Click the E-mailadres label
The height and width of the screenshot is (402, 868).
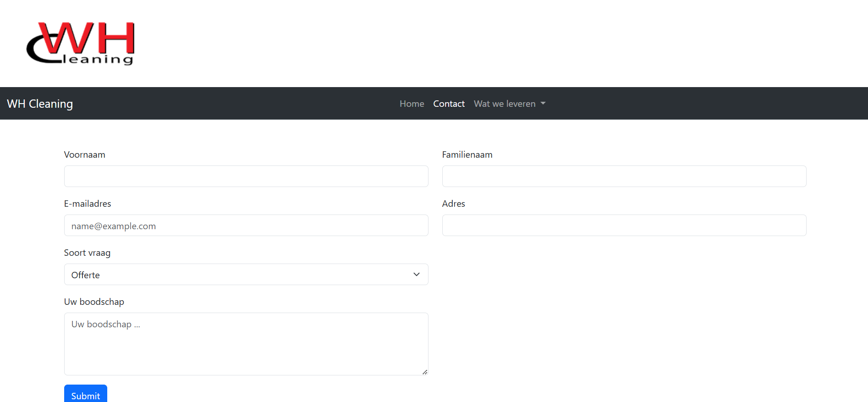[88, 204]
